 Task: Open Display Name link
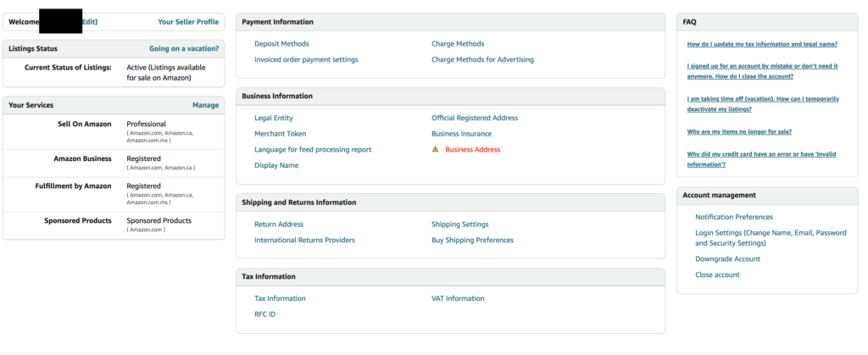276,165
